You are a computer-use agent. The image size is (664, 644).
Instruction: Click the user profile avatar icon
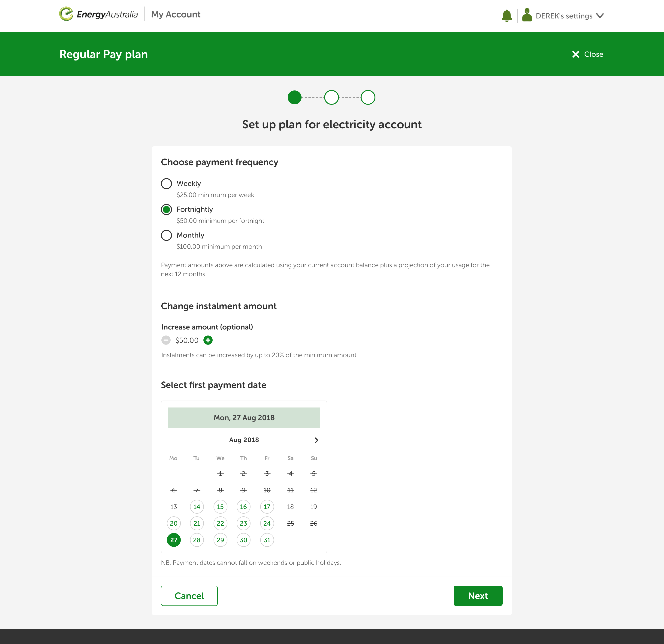[527, 15]
